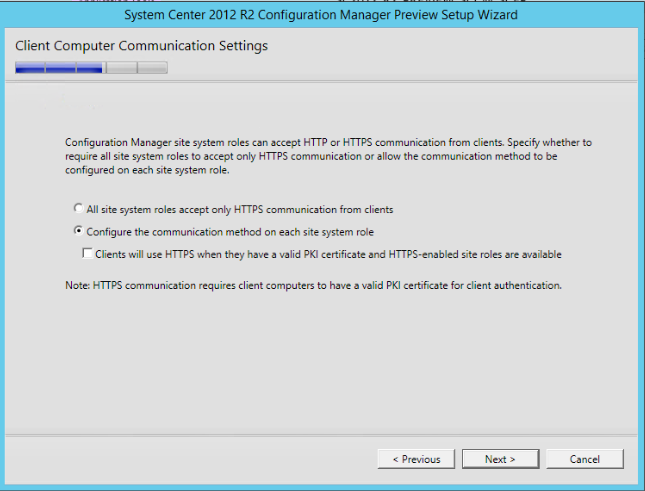Click the fourth empty progress bar segment
The image size is (645, 491).
pyautogui.click(x=121, y=69)
